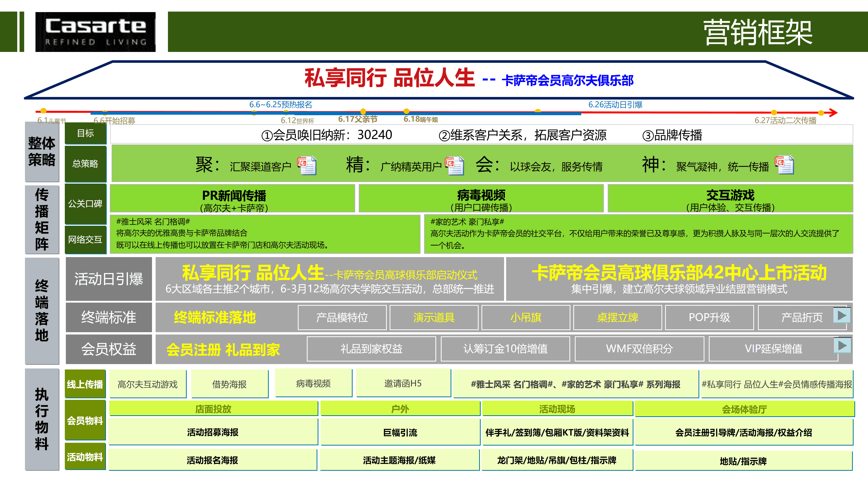Click the WMF双倍积分 box
This screenshot has width=868, height=488.
[640, 349]
